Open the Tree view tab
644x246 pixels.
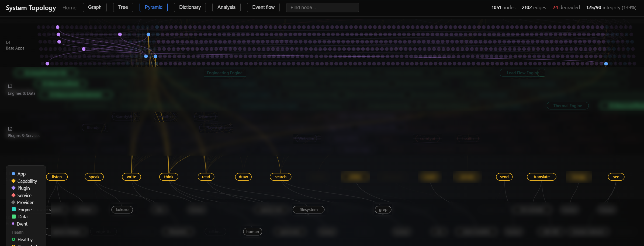click(123, 7)
